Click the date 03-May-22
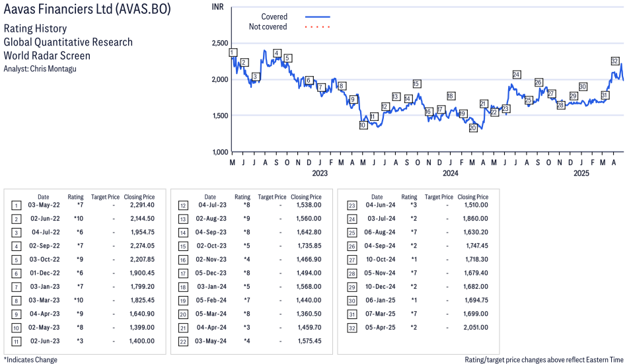 44,205
